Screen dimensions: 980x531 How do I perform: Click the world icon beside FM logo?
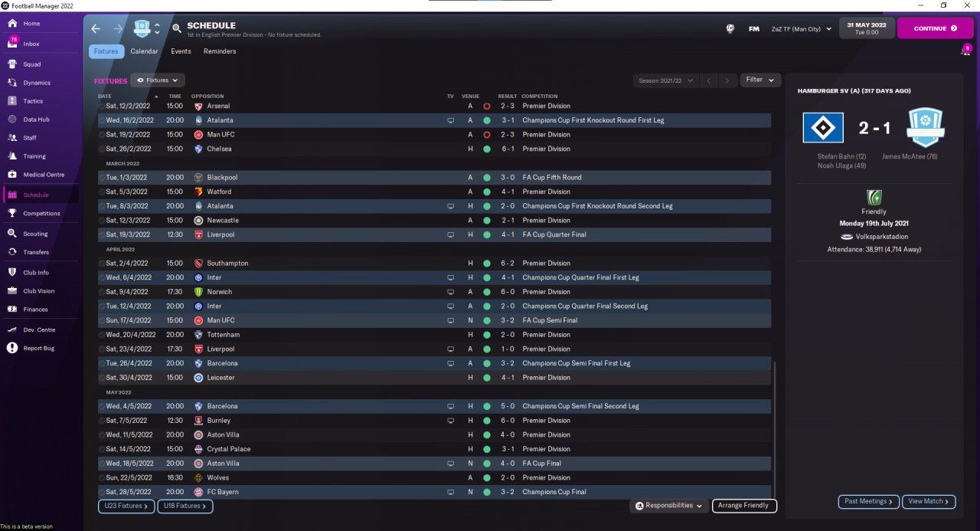click(730, 29)
